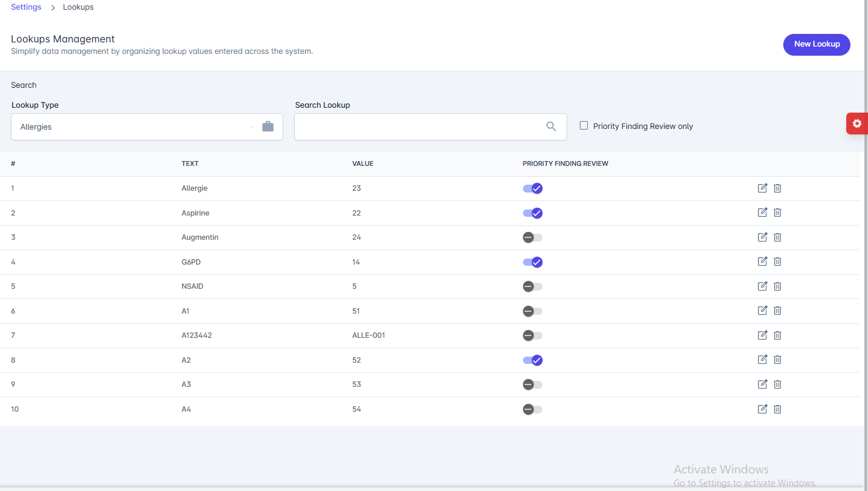
Task: Check Priority Finding Review only box
Action: click(x=584, y=125)
